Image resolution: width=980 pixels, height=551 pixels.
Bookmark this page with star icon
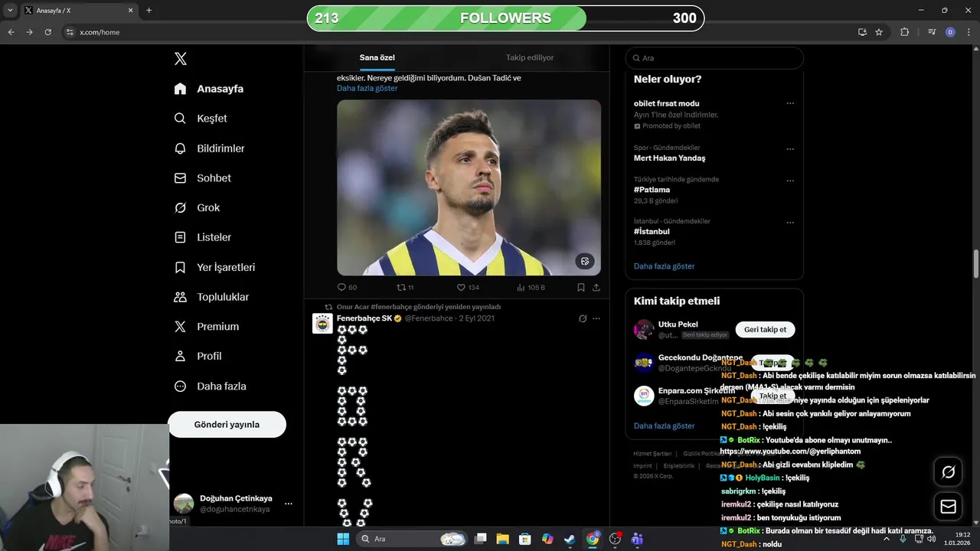(879, 32)
